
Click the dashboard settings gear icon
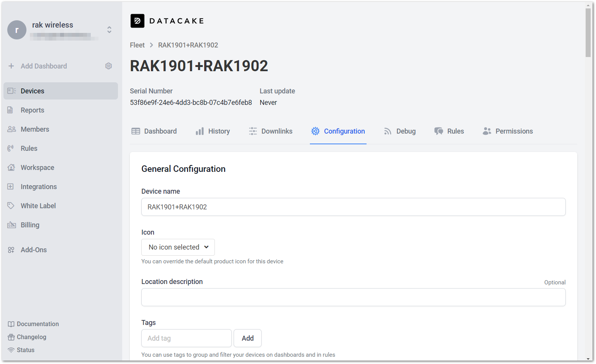[x=109, y=66]
